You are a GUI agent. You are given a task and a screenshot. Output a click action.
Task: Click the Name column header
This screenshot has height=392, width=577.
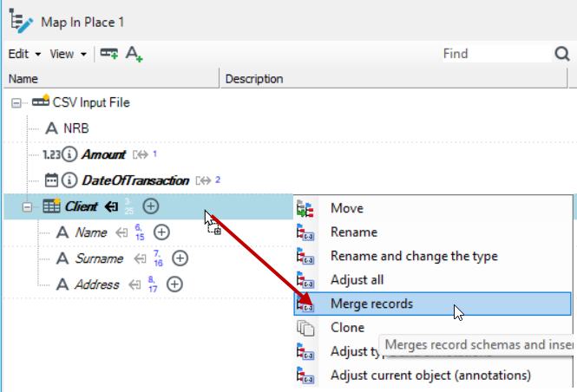[112, 79]
